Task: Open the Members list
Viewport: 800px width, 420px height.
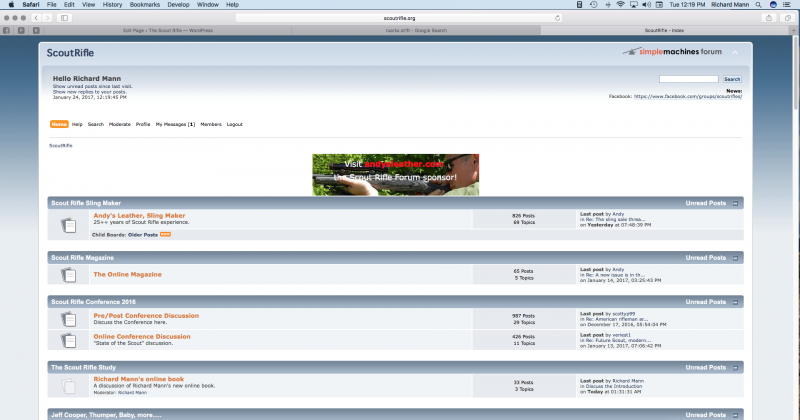Action: (x=211, y=125)
